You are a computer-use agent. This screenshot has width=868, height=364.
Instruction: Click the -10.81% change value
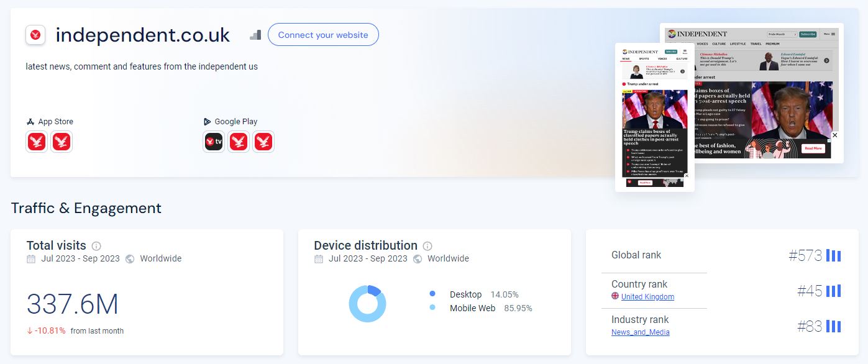[x=50, y=330]
